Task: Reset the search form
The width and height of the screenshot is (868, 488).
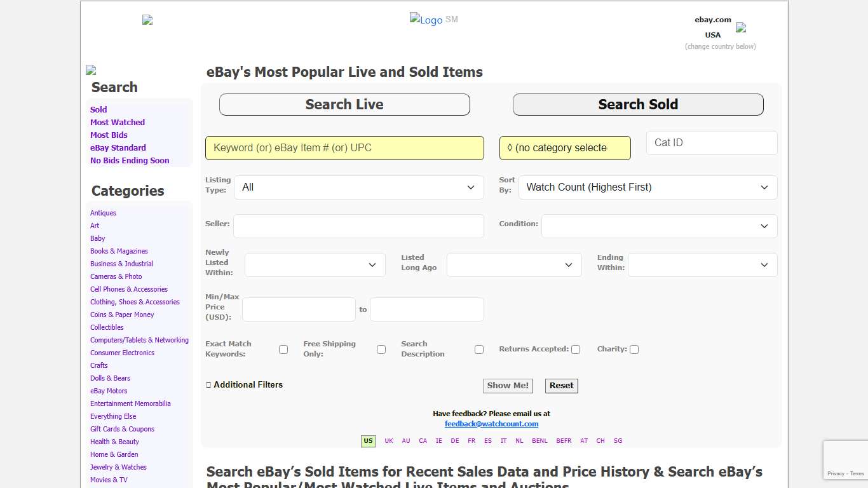Action: (x=561, y=385)
